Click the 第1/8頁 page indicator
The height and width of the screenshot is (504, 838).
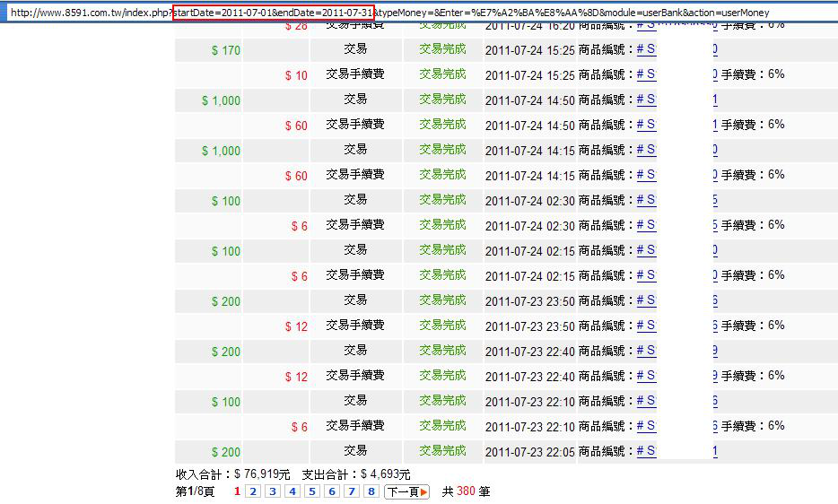pos(195,491)
